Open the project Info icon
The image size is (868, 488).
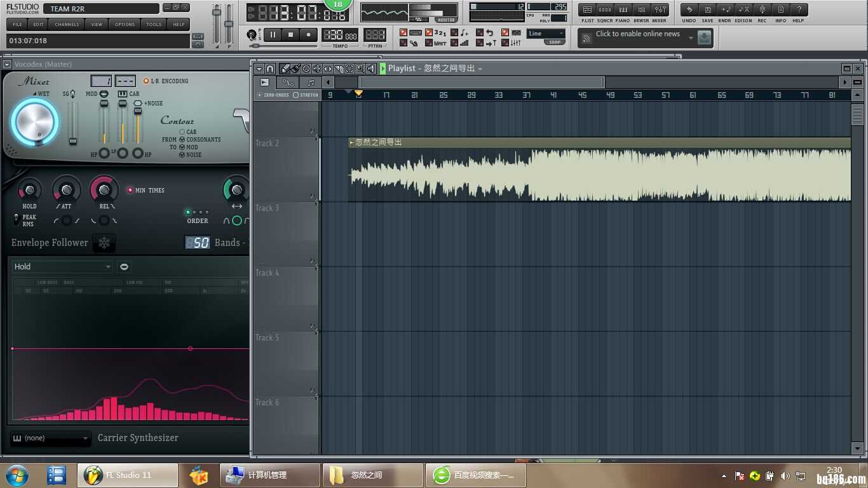(x=780, y=10)
